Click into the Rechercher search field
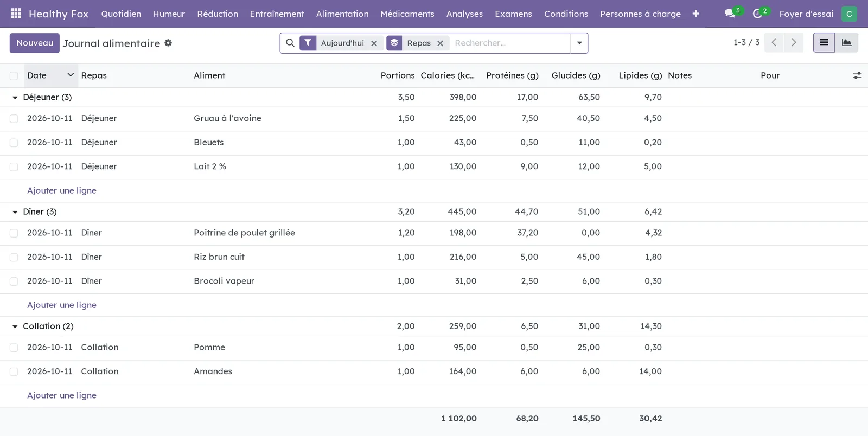Viewport: 868px width, 436px height. (510, 43)
